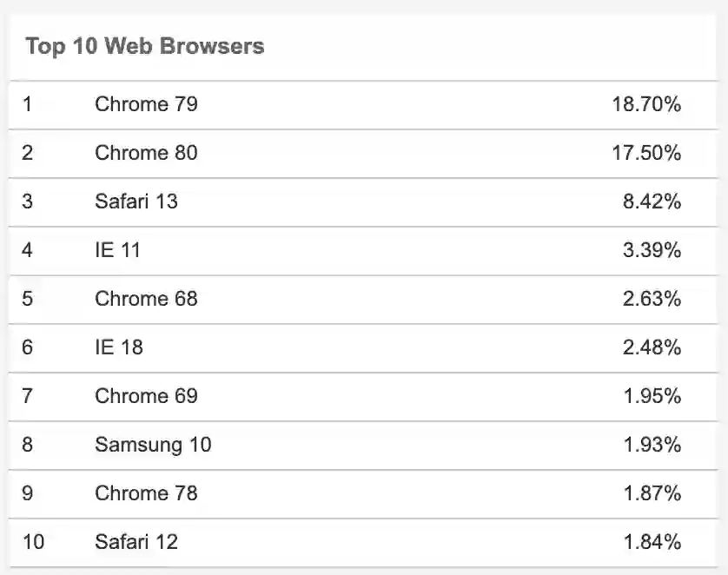Click the IE 18 entry
728x575 pixels.
click(x=118, y=347)
